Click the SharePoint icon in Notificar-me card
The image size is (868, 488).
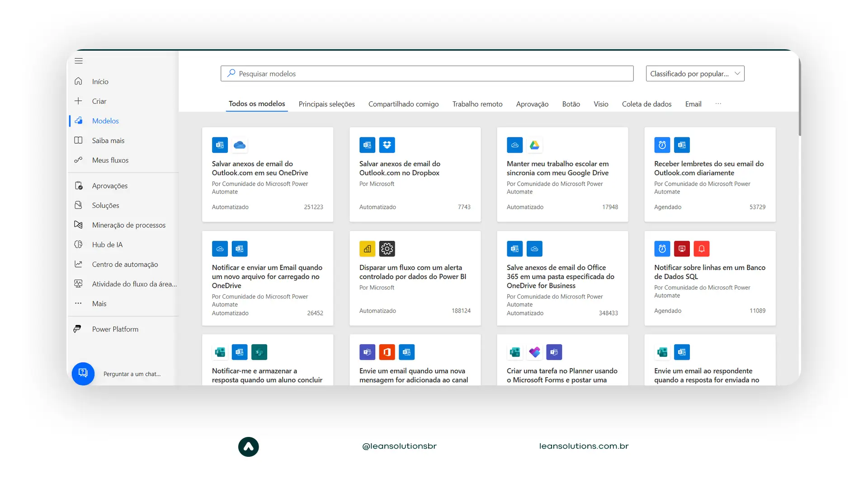click(x=259, y=352)
